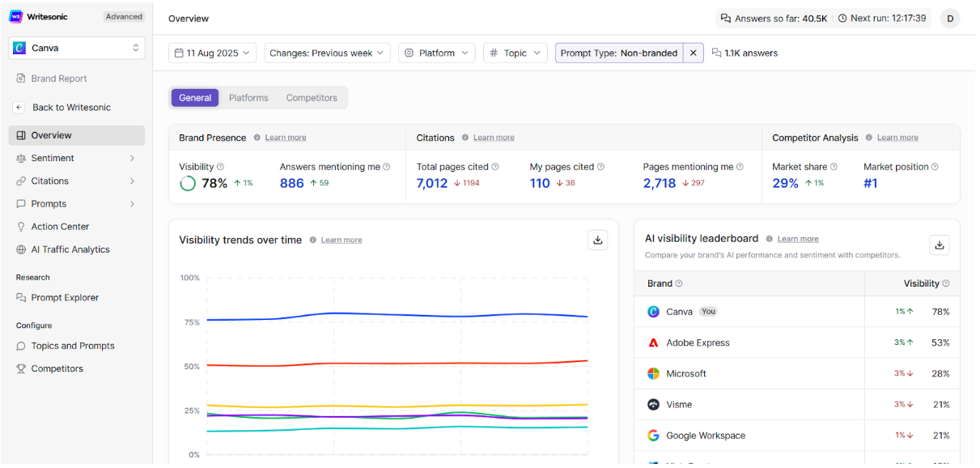The height and width of the screenshot is (468, 980).
Task: Click the 886 answers mentioning me value
Action: (292, 184)
